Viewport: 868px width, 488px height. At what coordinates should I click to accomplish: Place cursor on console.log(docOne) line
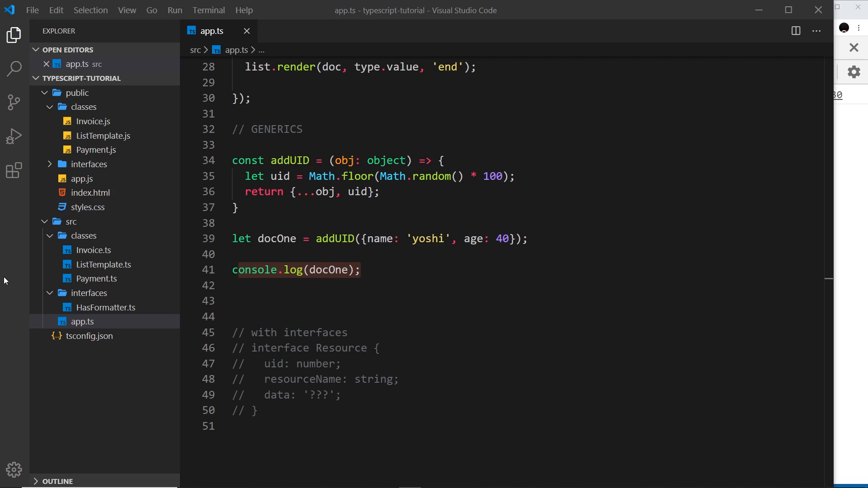pyautogui.click(x=296, y=270)
